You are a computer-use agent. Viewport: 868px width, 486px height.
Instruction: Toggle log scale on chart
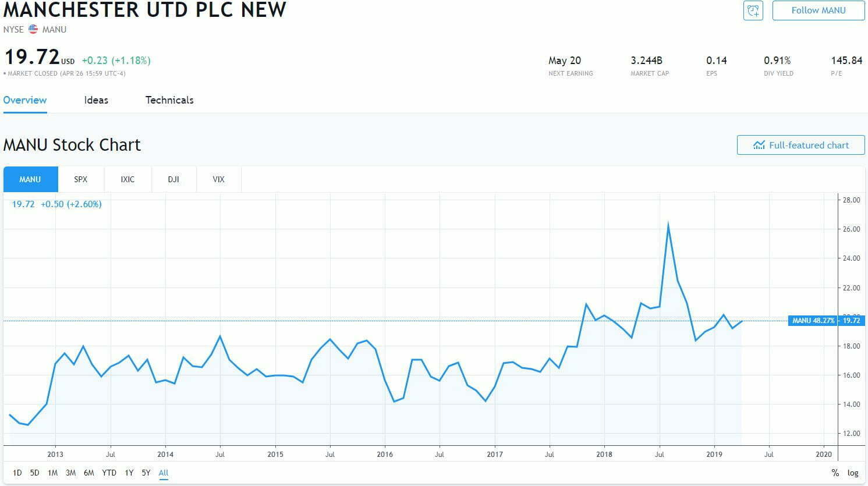[853, 473]
